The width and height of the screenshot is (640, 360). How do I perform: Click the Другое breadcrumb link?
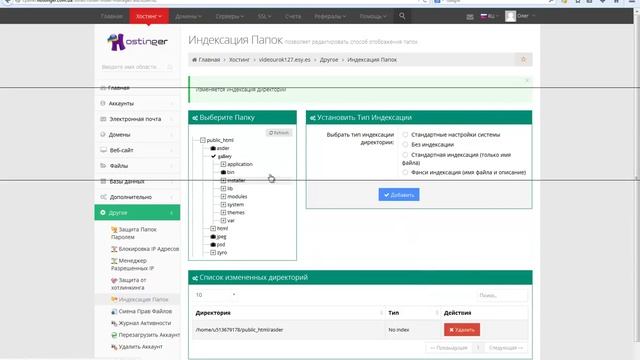329,60
